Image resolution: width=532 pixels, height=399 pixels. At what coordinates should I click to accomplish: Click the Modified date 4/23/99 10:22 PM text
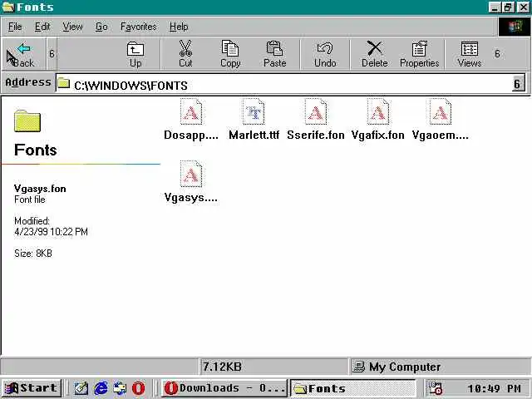point(51,232)
